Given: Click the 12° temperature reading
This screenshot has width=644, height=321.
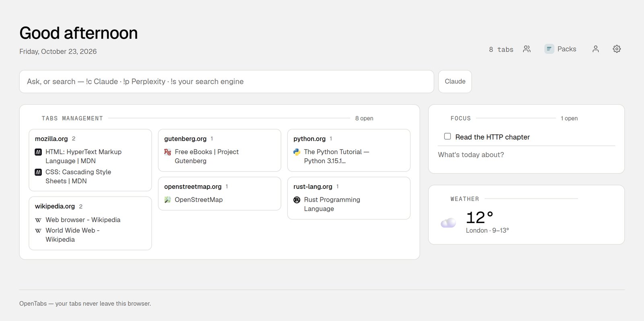Looking at the screenshot, I should click(x=479, y=217).
